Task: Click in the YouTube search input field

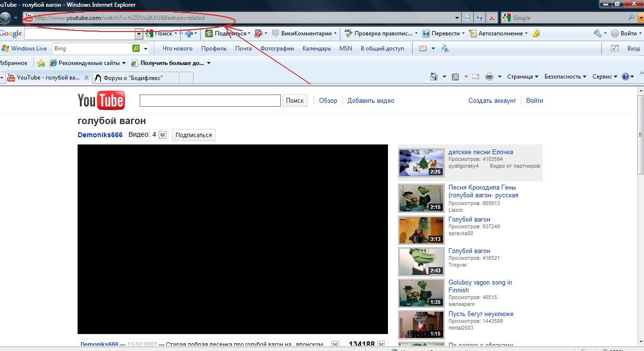Action: 210,100
